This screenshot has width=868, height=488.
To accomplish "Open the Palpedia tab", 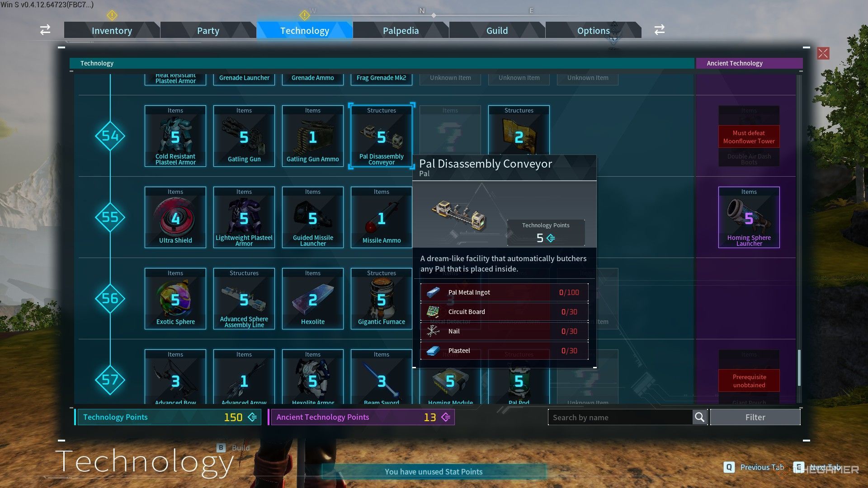I will coord(401,30).
